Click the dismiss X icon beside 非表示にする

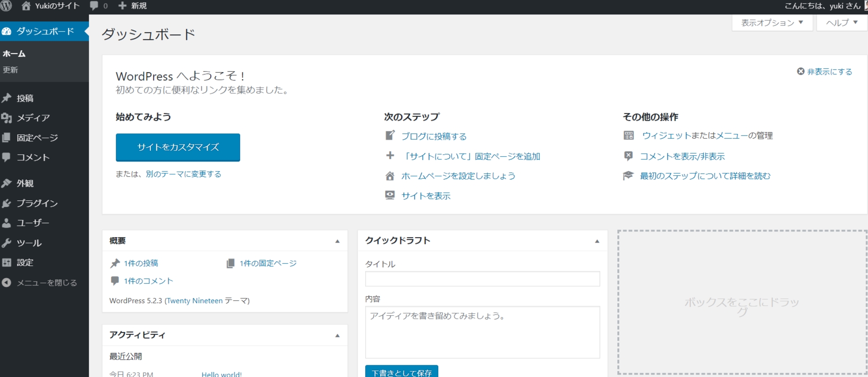(801, 72)
